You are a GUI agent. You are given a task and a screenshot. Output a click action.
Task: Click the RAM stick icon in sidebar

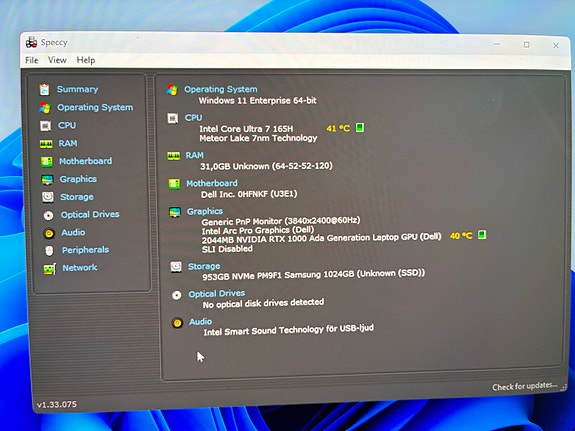46,144
